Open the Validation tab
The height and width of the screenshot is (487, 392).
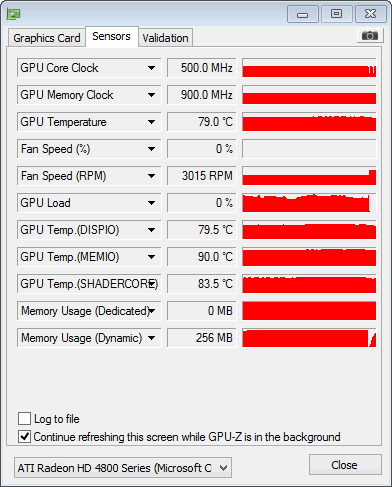pos(165,38)
